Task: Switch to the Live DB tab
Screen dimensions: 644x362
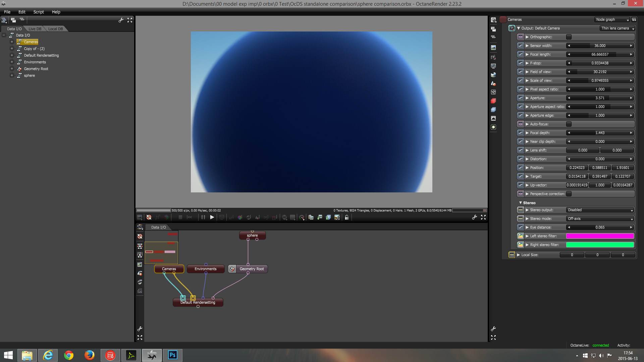Action: [35, 29]
